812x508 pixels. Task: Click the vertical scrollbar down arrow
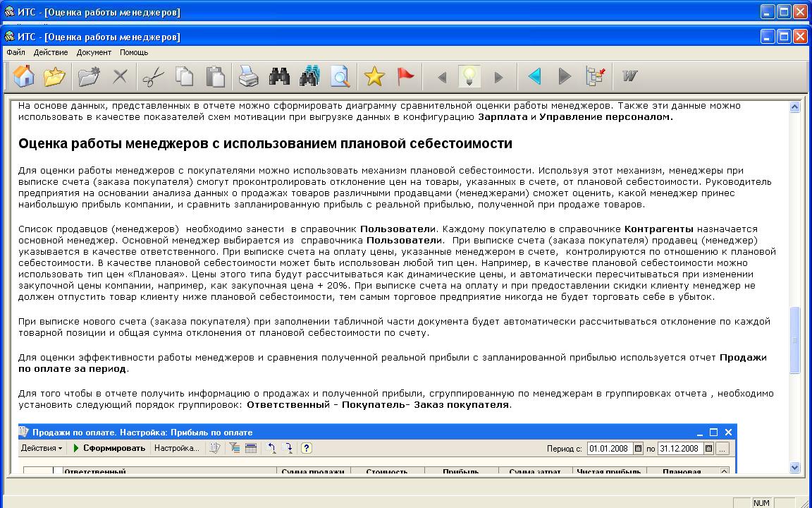(x=795, y=467)
